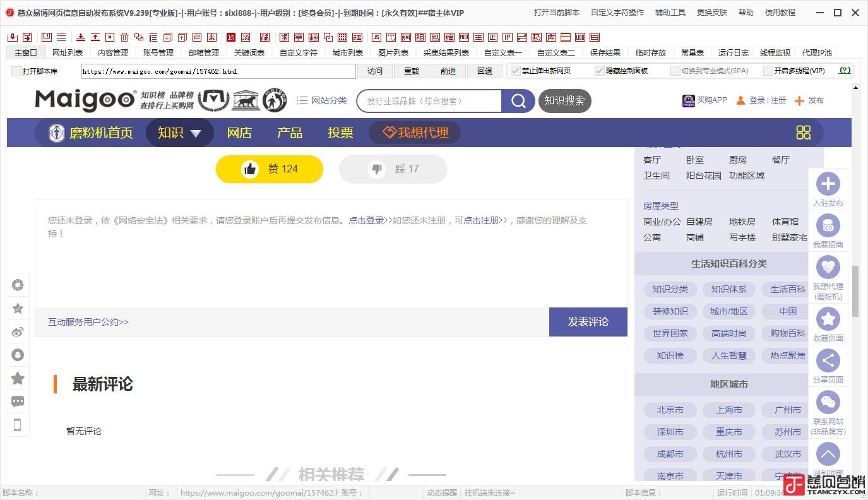Click the 分享页面 share icon
Screen dimensions: 868x500
click(x=828, y=360)
